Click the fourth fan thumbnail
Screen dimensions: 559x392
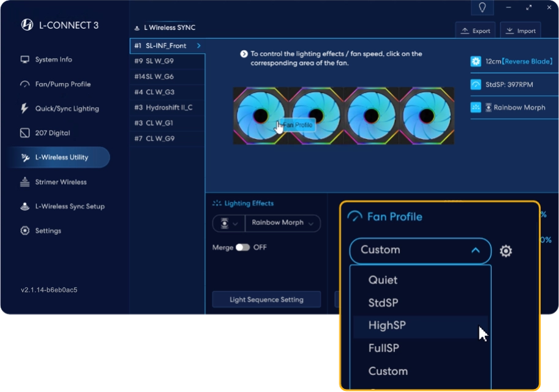tap(426, 116)
